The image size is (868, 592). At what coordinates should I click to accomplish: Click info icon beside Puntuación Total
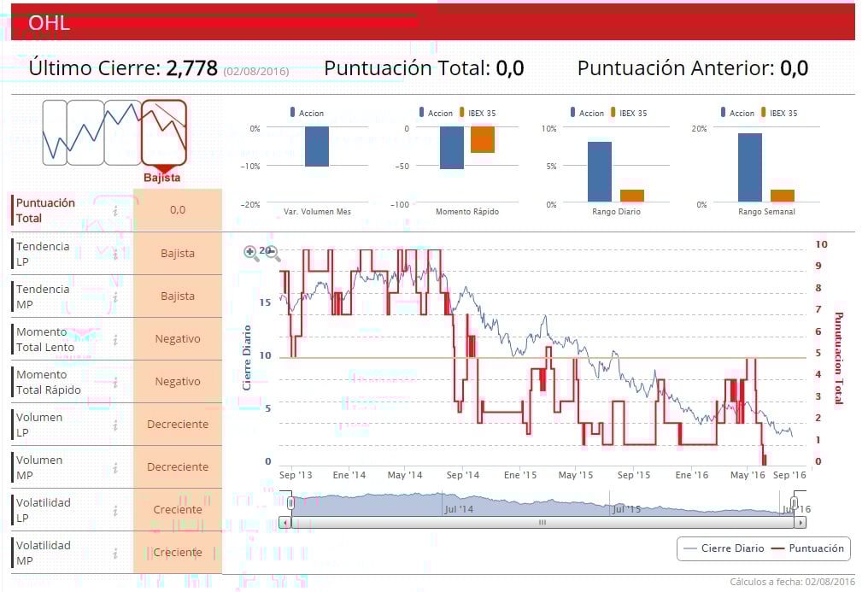click(115, 211)
